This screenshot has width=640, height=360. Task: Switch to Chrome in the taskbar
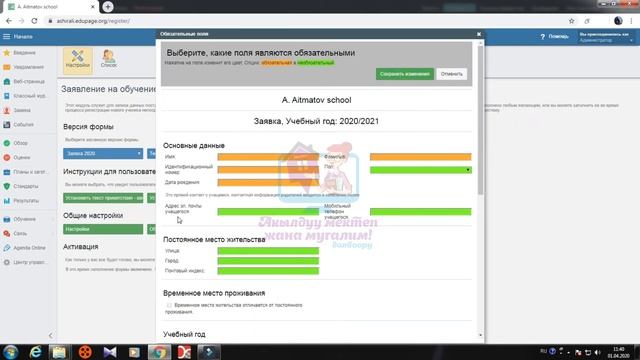[x=159, y=352]
